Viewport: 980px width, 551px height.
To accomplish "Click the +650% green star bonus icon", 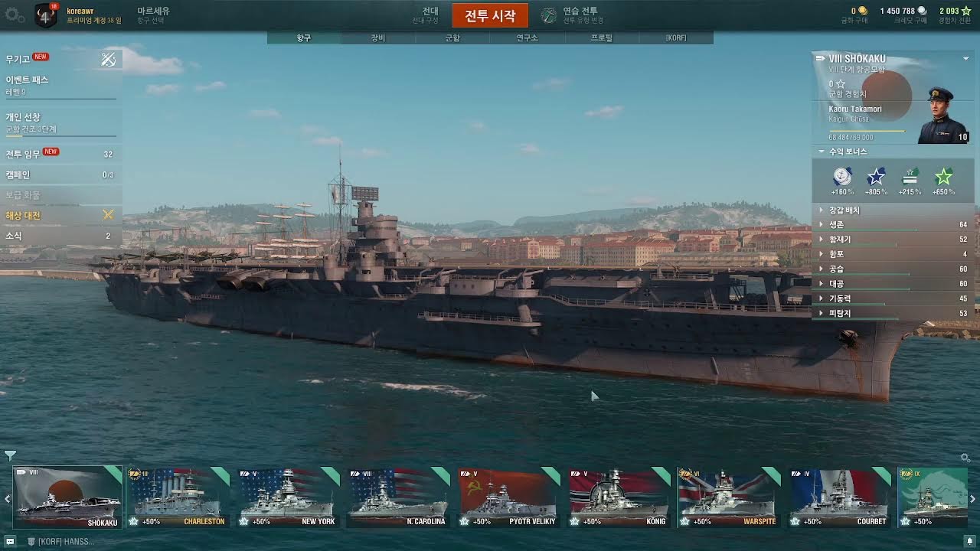I will coord(943,177).
